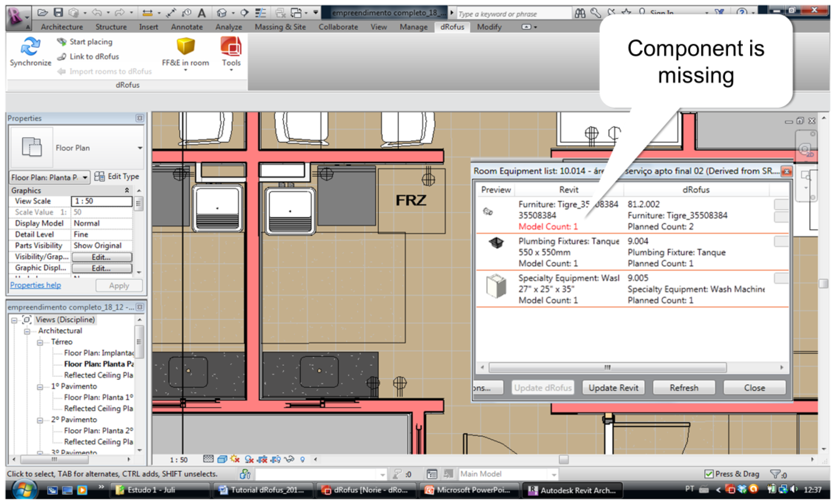
Task: Click Visibility/Graphics Edit button
Action: click(102, 257)
